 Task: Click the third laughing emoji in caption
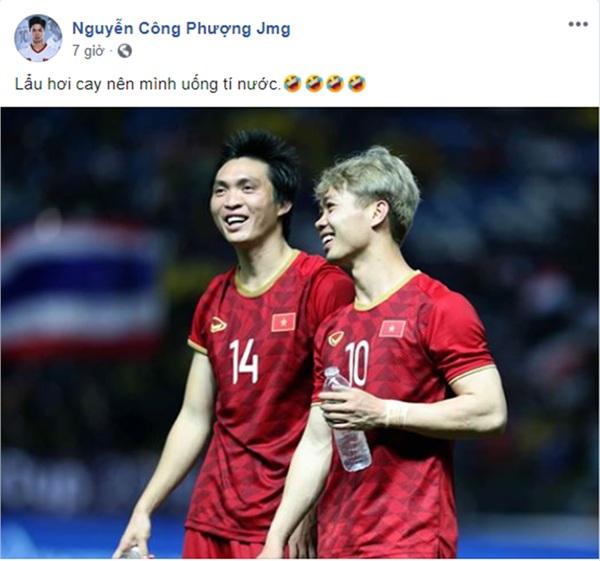335,83
